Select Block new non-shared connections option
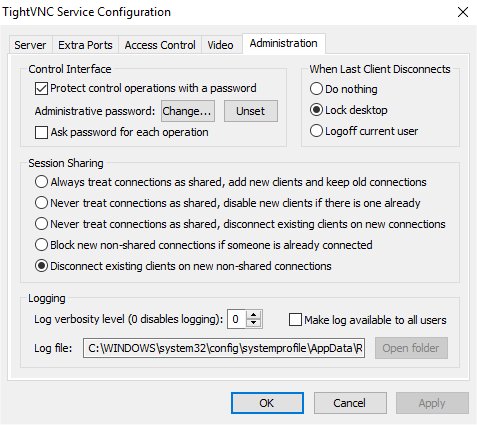Image resolution: width=477 pixels, height=425 pixels. pyautogui.click(x=41, y=245)
